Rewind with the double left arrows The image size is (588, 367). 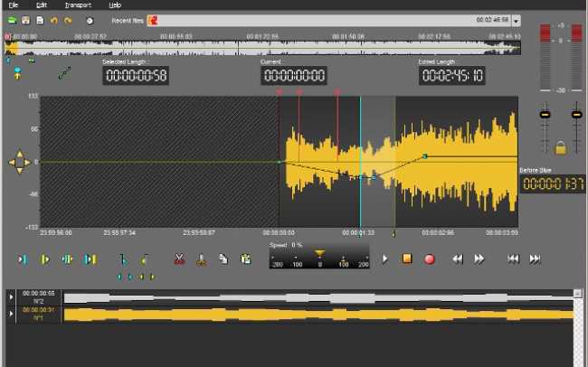[x=457, y=259]
